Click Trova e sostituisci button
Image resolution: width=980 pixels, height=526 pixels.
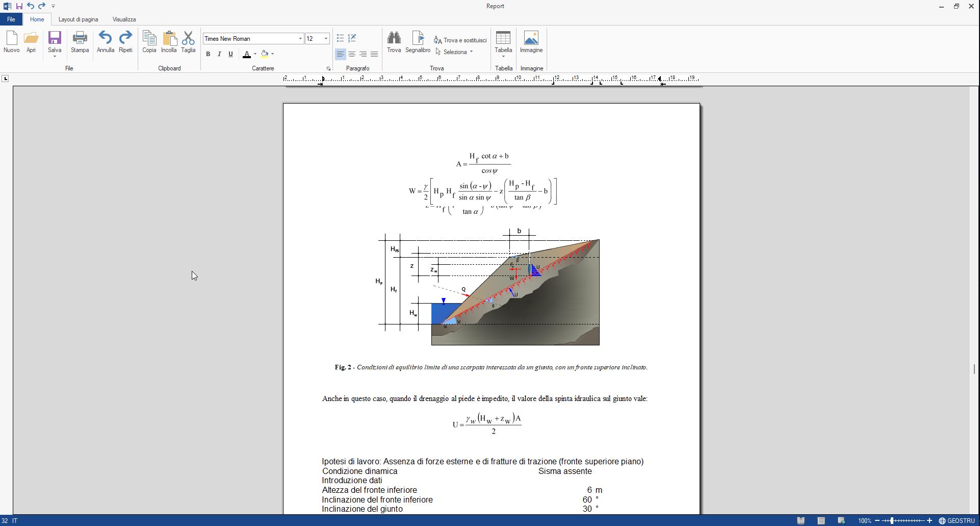point(460,40)
